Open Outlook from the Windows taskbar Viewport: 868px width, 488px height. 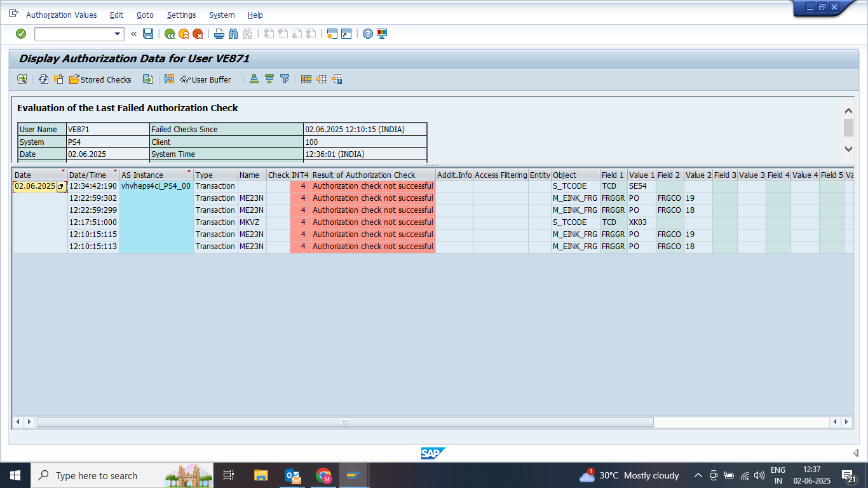tap(293, 475)
